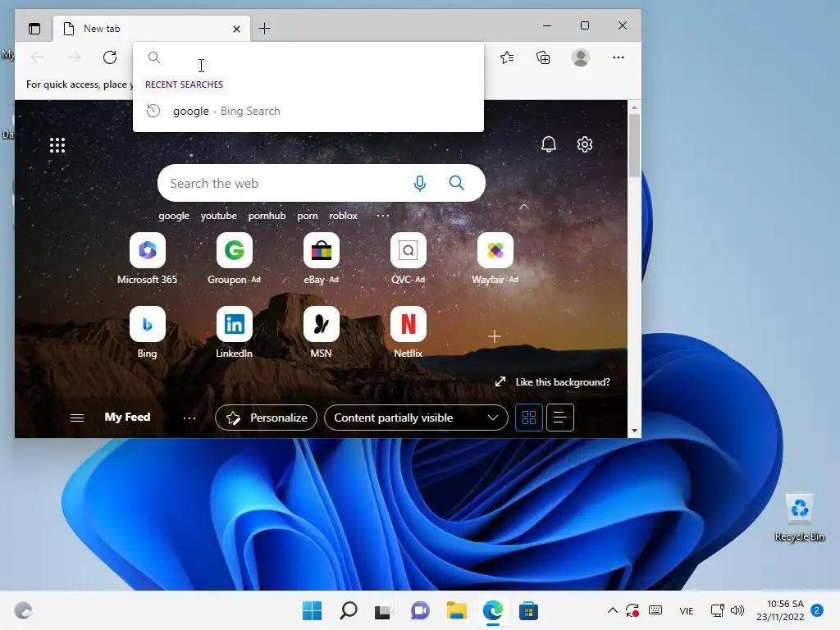Click the blue search magnifier icon
840x630 pixels.
[456, 183]
